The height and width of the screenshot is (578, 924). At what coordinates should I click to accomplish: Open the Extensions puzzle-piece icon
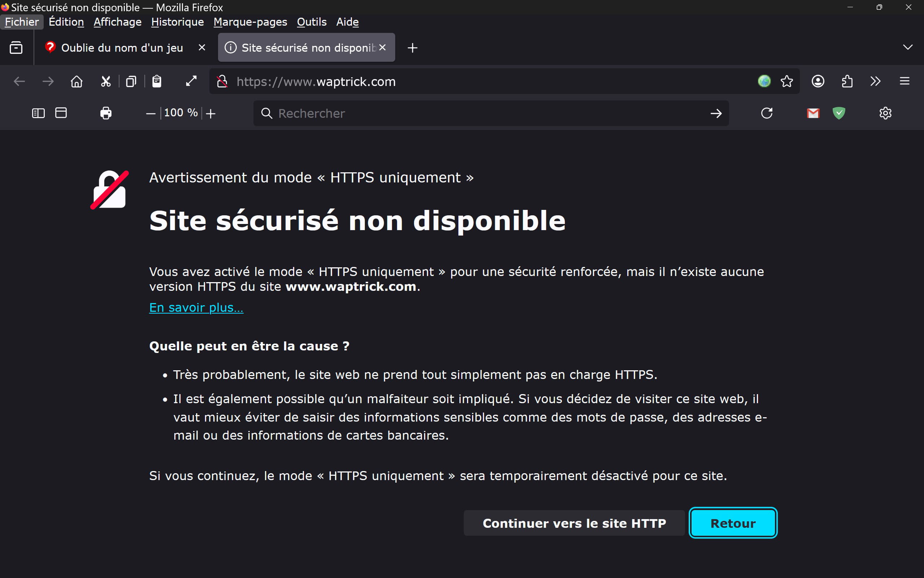pos(847,81)
